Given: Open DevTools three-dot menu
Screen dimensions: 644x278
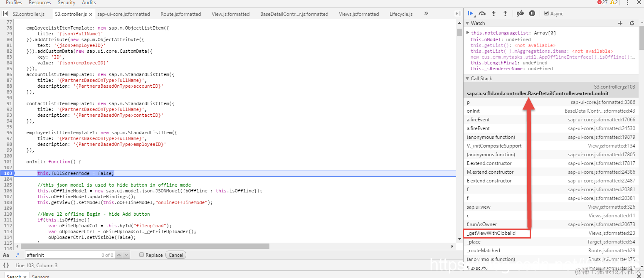Looking at the screenshot, I should coord(628,2).
